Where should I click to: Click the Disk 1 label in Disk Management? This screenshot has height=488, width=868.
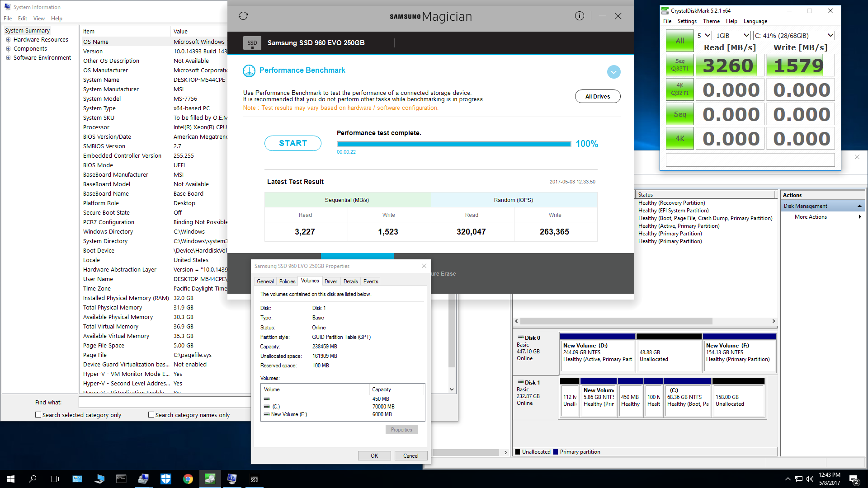pos(532,383)
